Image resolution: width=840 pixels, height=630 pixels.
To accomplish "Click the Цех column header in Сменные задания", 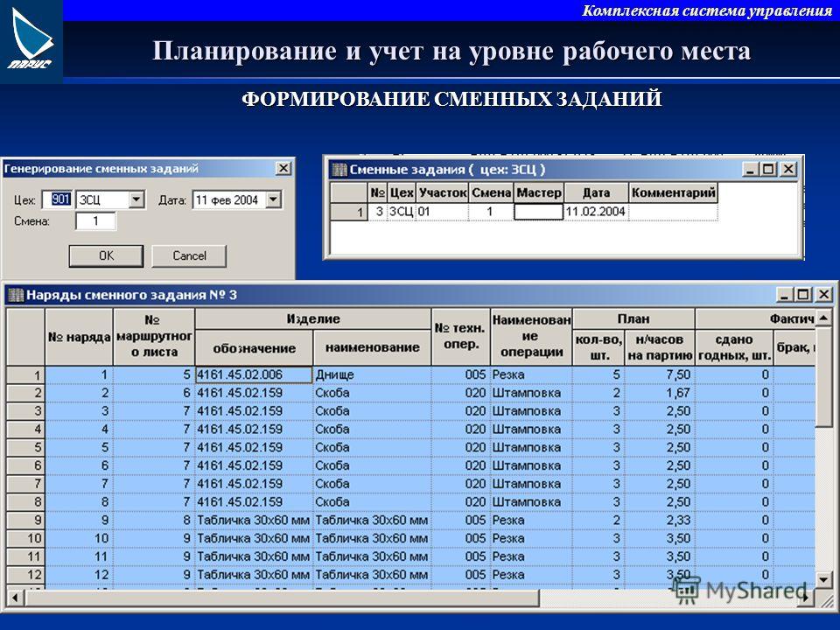I will (x=402, y=192).
